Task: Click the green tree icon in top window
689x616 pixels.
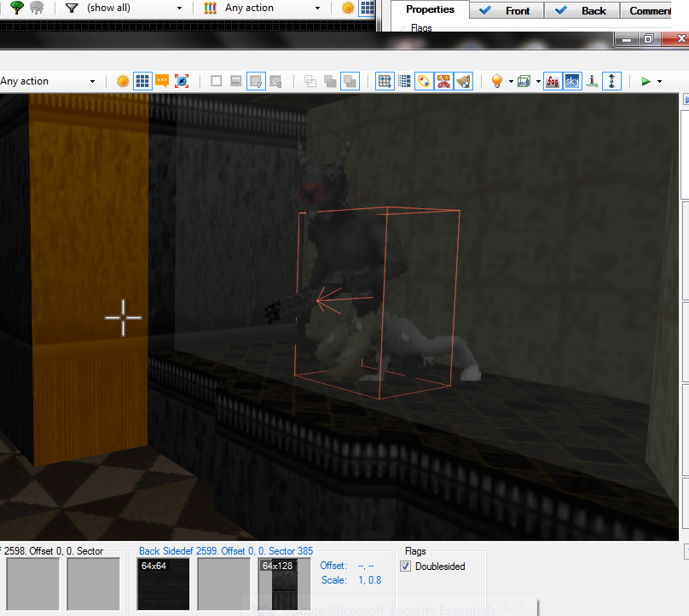Action: pyautogui.click(x=17, y=8)
